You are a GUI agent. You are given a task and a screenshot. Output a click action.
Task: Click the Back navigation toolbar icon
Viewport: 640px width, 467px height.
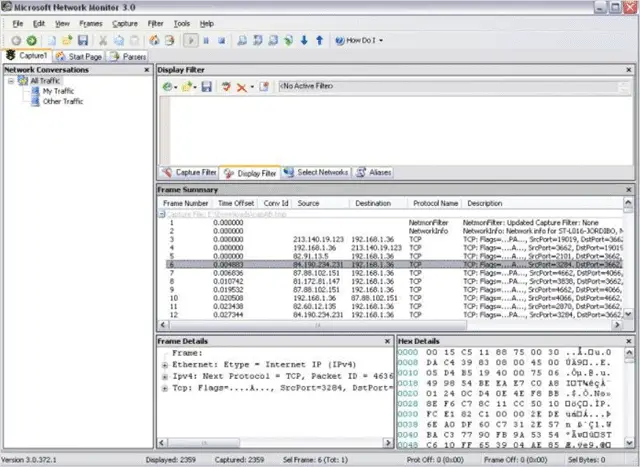[16, 40]
